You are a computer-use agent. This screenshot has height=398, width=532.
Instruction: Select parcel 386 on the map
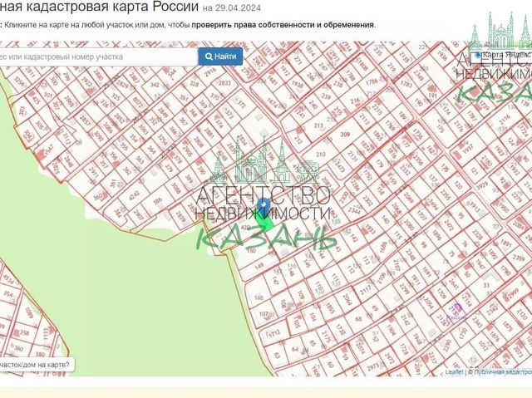point(158,201)
